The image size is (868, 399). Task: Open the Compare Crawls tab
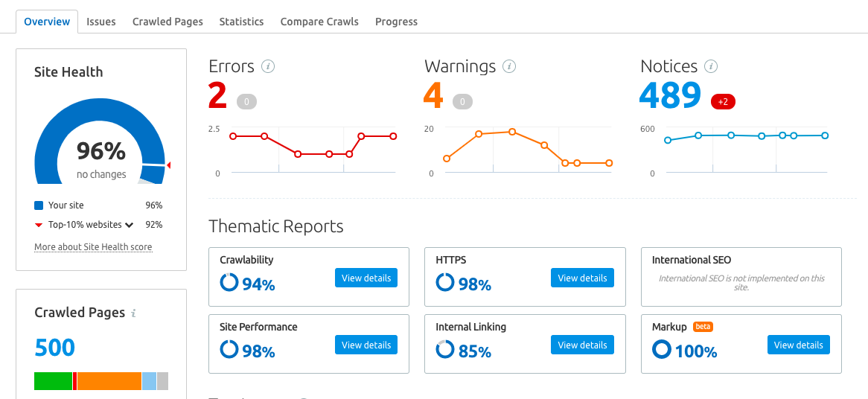pyautogui.click(x=319, y=22)
